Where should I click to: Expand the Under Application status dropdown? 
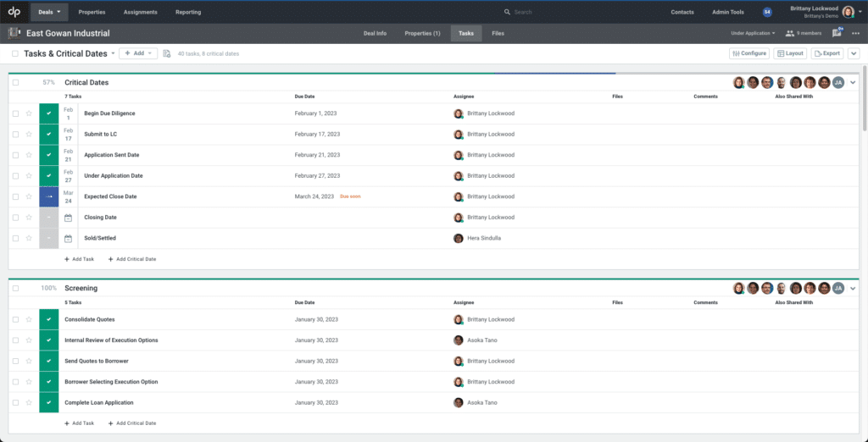[x=753, y=33]
